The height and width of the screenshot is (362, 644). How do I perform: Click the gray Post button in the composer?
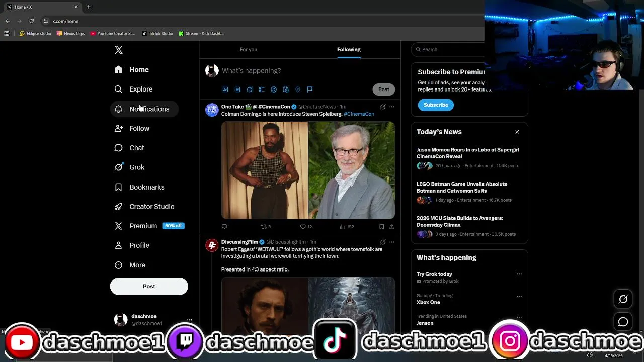[x=384, y=89]
